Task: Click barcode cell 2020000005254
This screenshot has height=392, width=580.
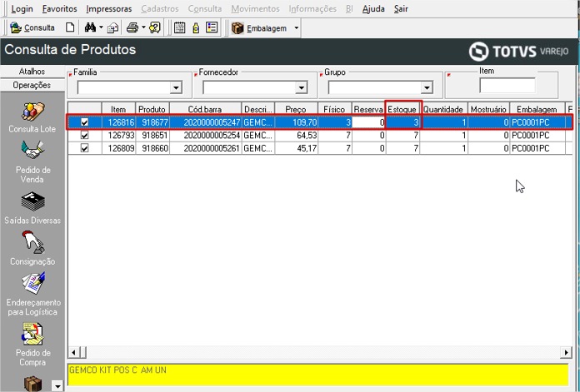Action: point(206,135)
